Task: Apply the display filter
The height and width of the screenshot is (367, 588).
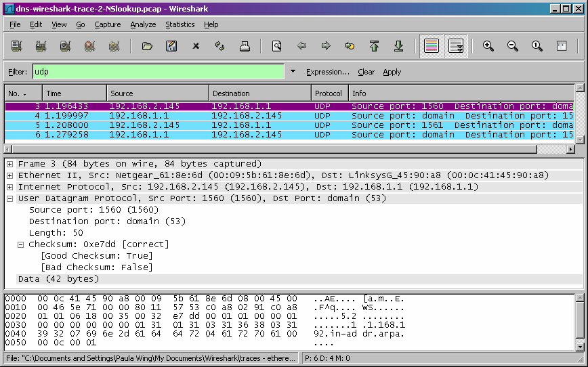Action: click(392, 72)
